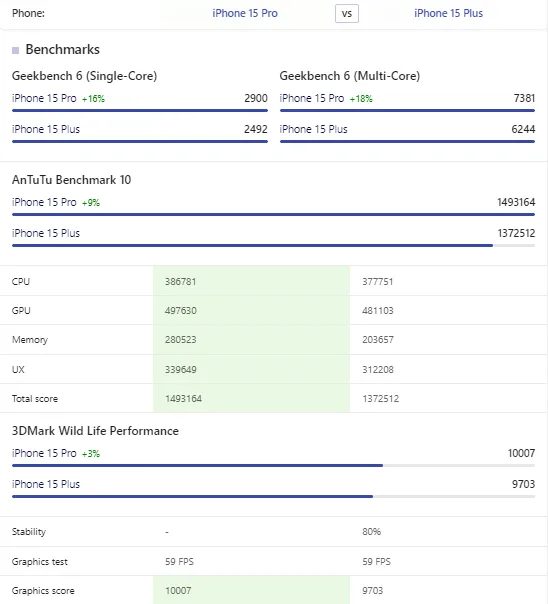Click the single-core score 2492
The image size is (548, 604).
(256, 129)
